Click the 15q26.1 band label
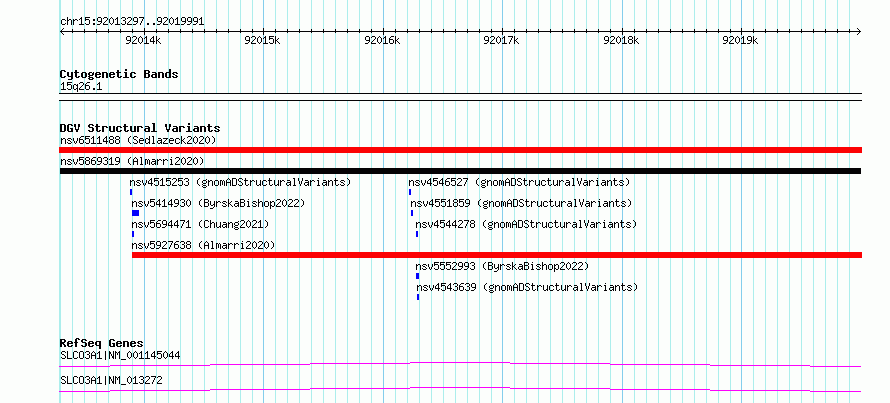 coord(81,87)
